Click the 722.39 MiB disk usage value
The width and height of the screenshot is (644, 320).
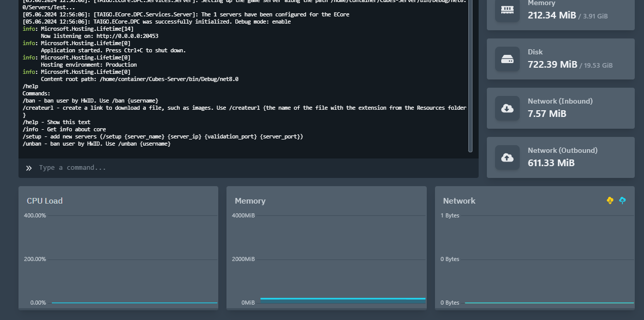tap(553, 65)
